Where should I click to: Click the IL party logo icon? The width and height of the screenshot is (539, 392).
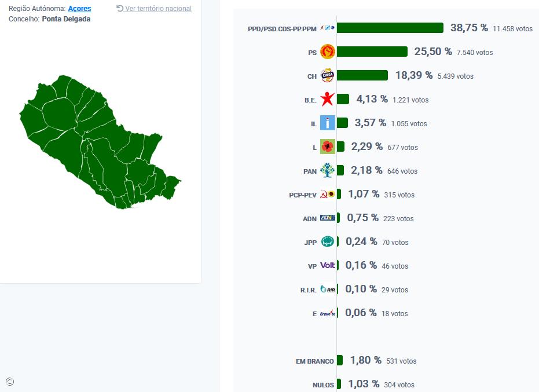pos(327,123)
